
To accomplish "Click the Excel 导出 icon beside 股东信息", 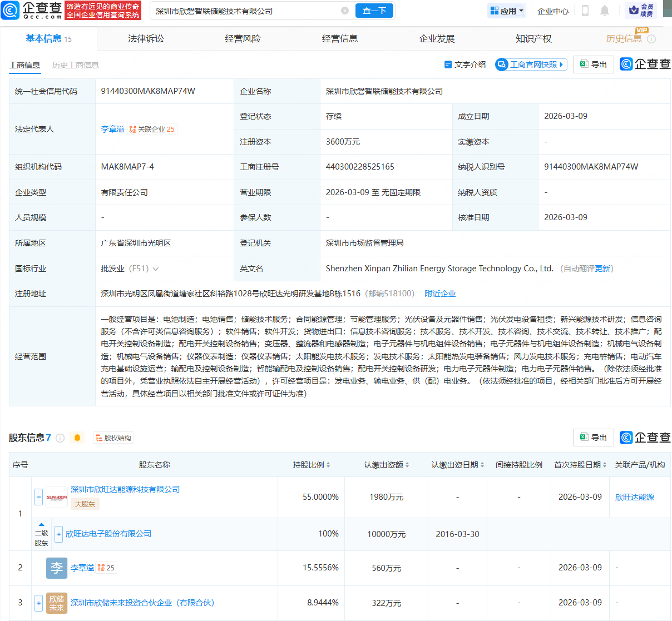I will coord(593,438).
